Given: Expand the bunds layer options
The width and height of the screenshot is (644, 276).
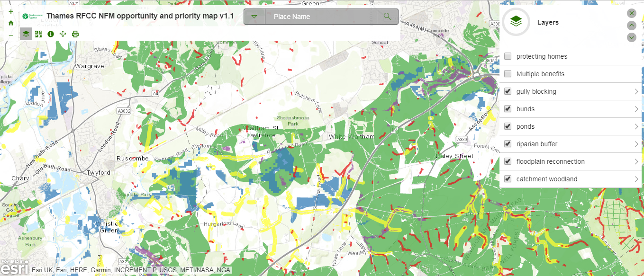Looking at the screenshot, I should [x=636, y=109].
